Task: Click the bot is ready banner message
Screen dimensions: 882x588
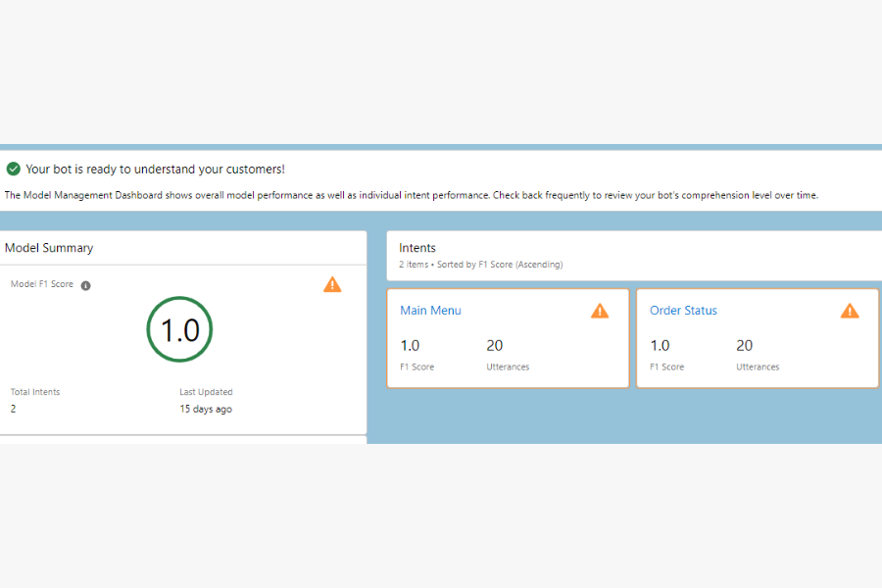Action: pyautogui.click(x=155, y=169)
